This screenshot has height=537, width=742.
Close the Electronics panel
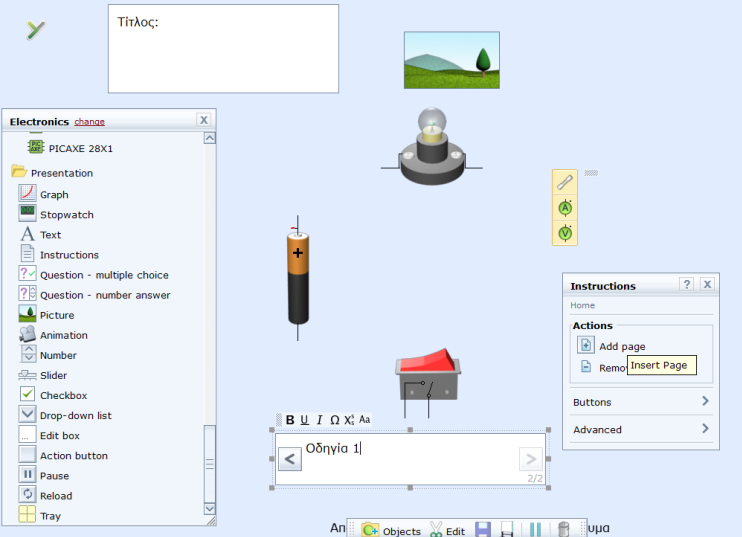tap(203, 120)
